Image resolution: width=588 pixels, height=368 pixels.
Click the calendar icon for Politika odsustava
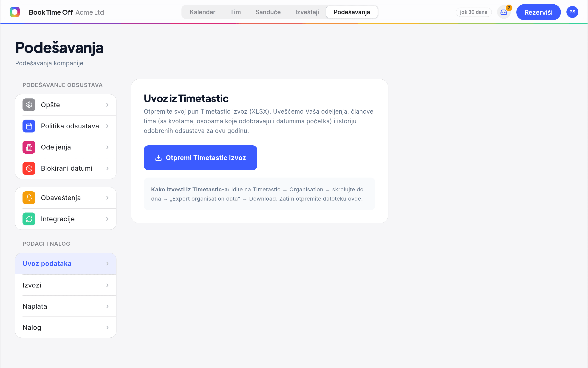click(x=29, y=126)
